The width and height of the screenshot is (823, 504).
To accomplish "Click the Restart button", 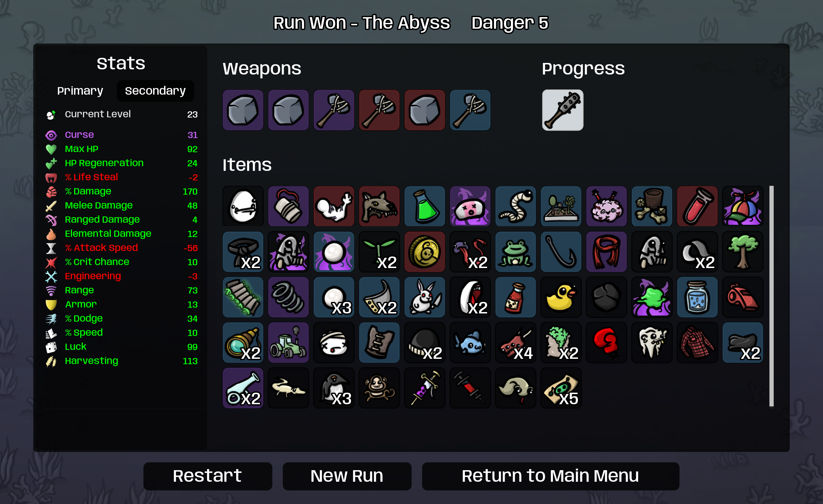I will pyautogui.click(x=207, y=476).
